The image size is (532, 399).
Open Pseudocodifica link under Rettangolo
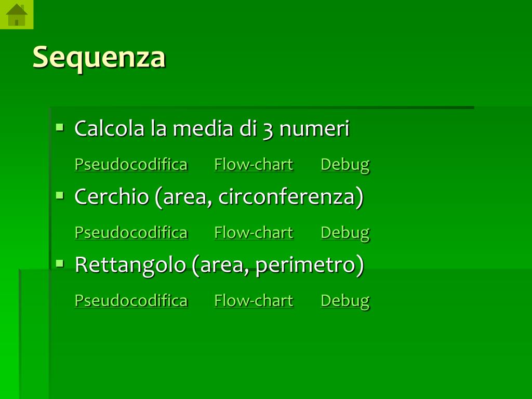pos(131,301)
